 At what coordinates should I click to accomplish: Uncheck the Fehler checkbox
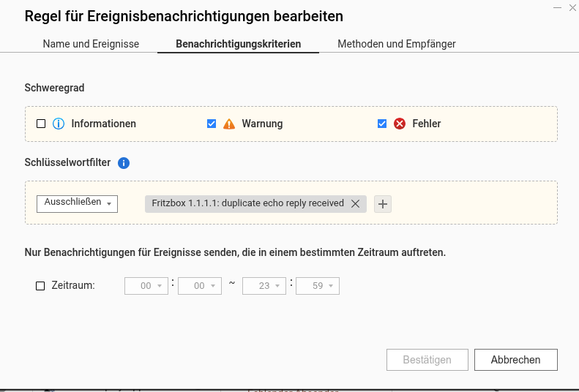point(382,124)
